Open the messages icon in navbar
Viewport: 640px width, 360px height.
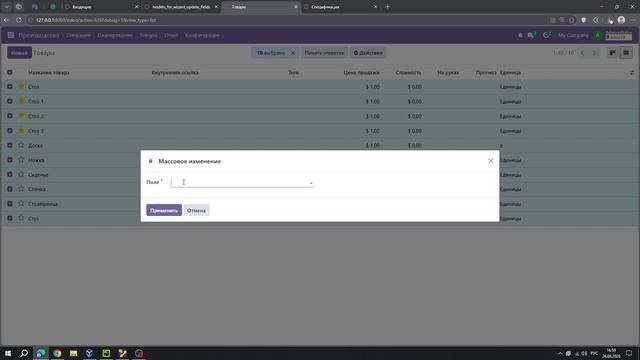pos(531,36)
